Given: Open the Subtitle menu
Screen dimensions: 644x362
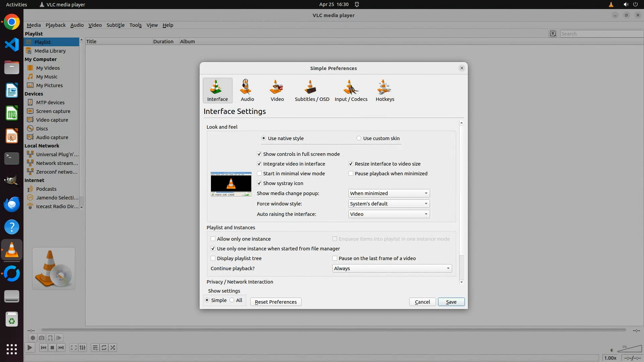Looking at the screenshot, I should [x=115, y=25].
